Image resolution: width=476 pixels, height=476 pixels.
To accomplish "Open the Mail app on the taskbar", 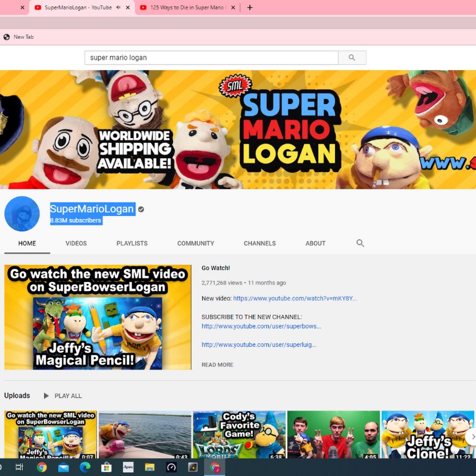I will click(63, 468).
